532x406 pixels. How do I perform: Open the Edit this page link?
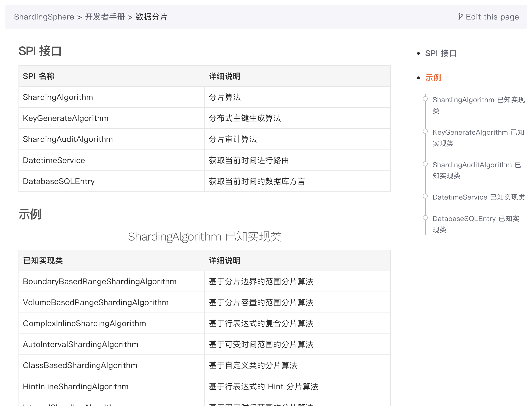(x=492, y=17)
